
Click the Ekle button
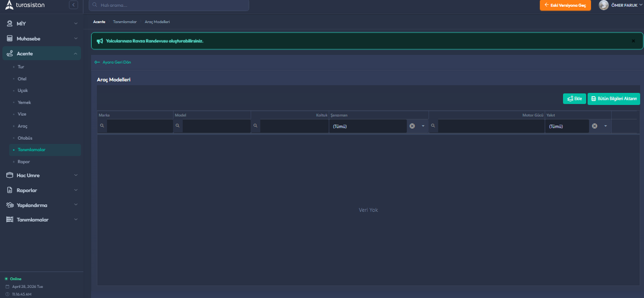[574, 99]
